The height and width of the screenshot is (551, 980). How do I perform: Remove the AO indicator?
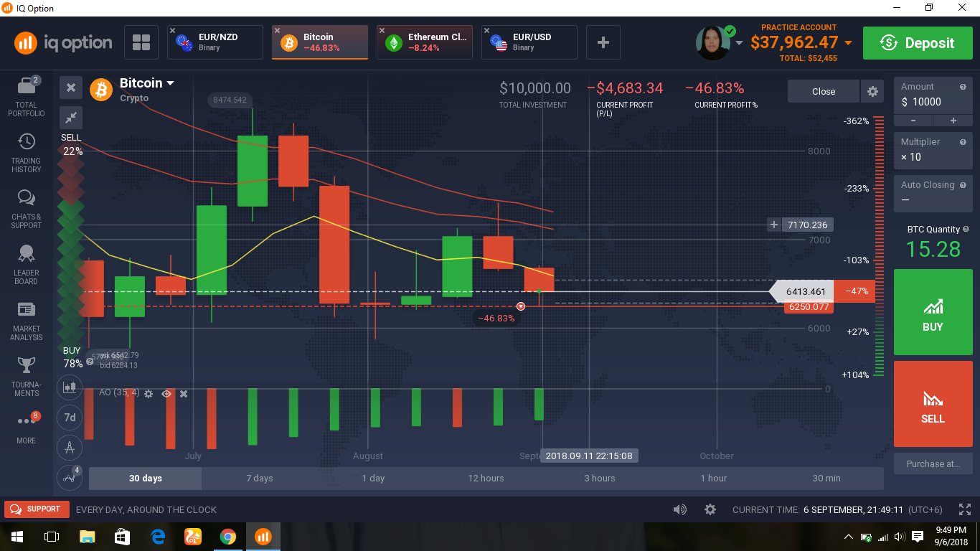[184, 394]
